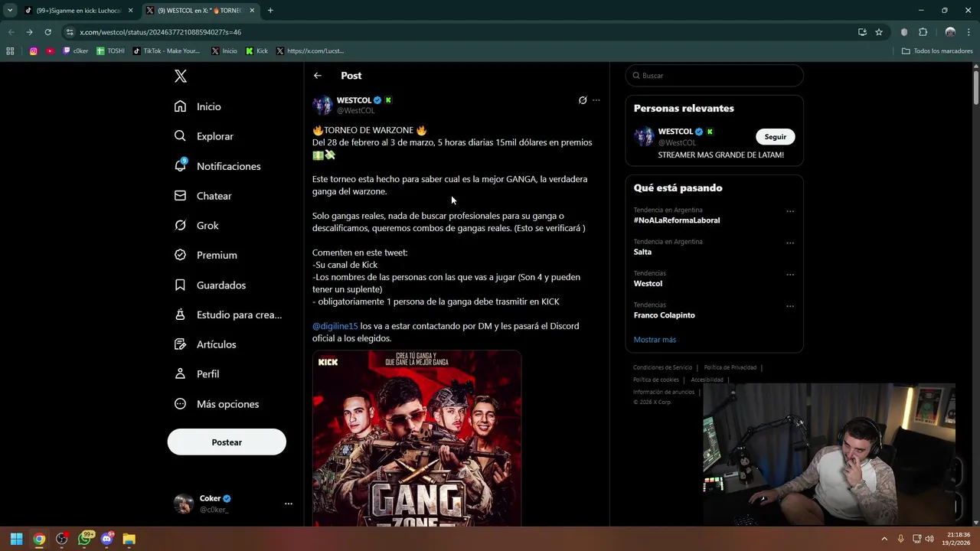This screenshot has height=551, width=980.
Task: Close the WESTCOL en X tab
Action: pyautogui.click(x=253, y=11)
